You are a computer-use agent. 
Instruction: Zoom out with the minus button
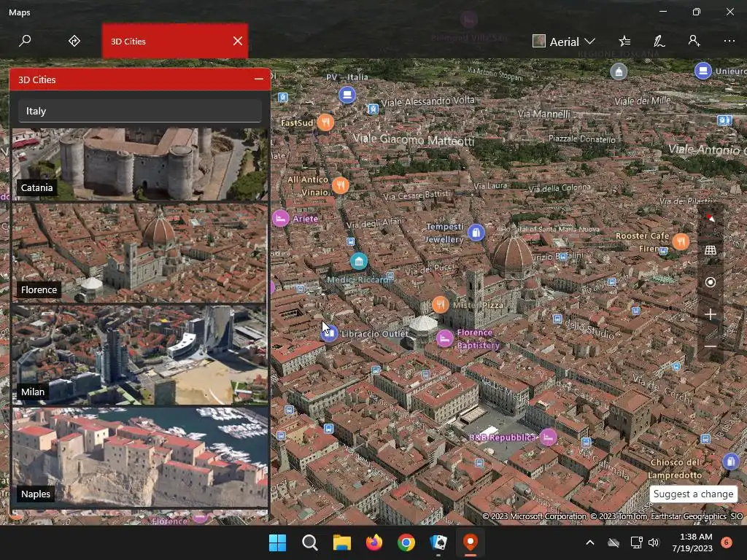tap(711, 346)
